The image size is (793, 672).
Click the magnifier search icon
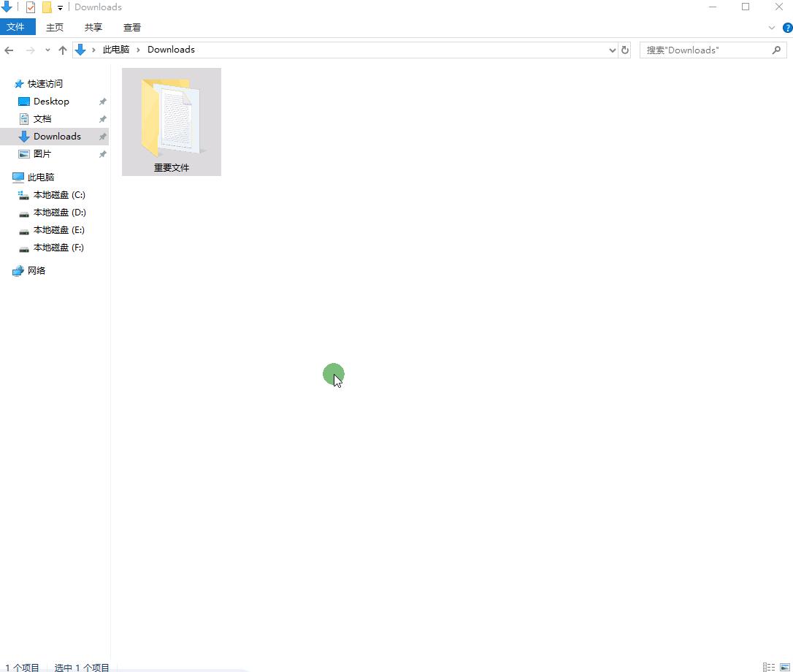pyautogui.click(x=776, y=50)
